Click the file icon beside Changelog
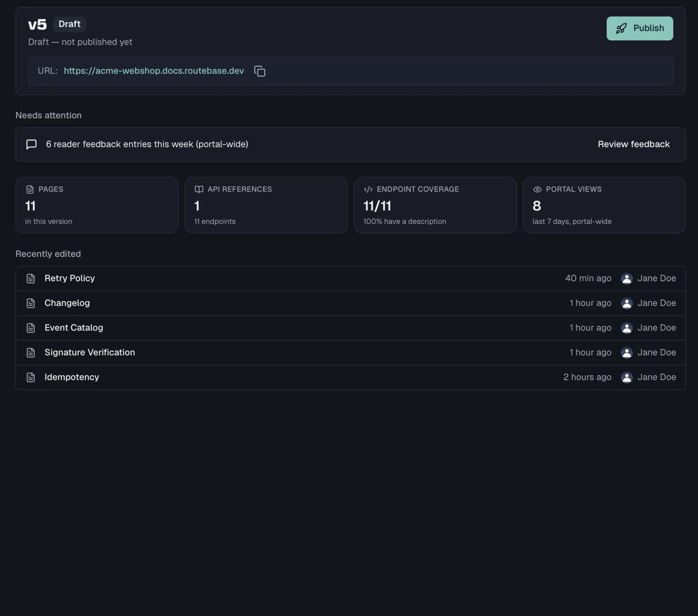The width and height of the screenshot is (698, 616). tap(31, 303)
